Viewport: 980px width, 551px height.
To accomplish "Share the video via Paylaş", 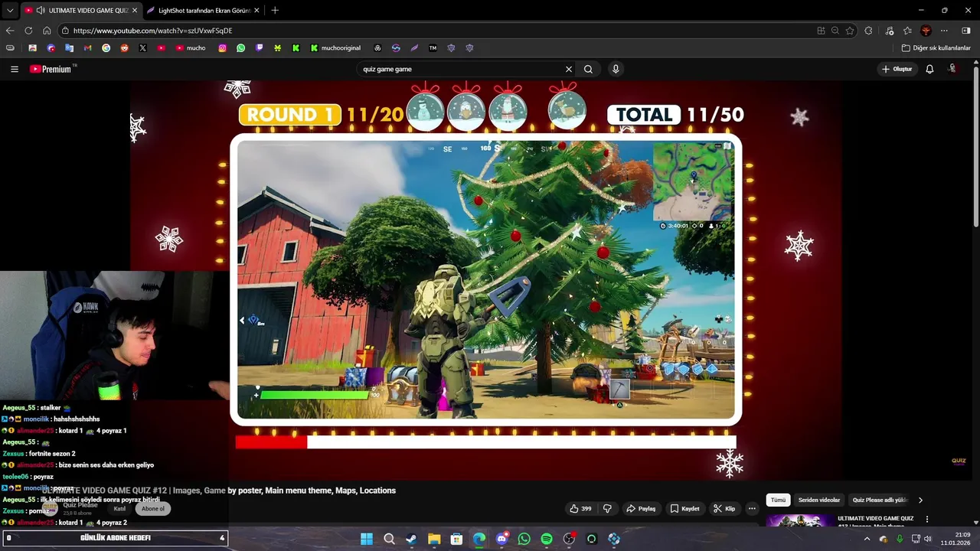I will click(x=641, y=508).
